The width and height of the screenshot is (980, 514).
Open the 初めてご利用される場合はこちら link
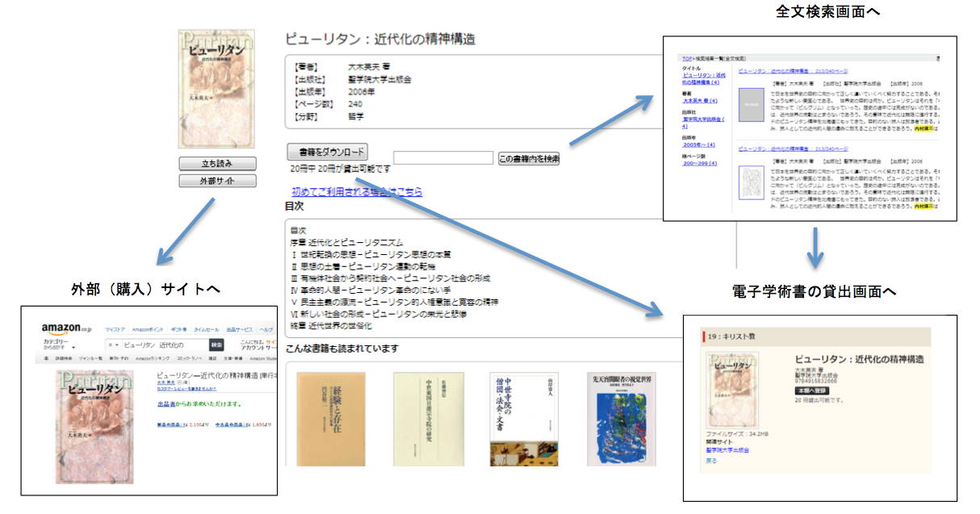tap(355, 191)
